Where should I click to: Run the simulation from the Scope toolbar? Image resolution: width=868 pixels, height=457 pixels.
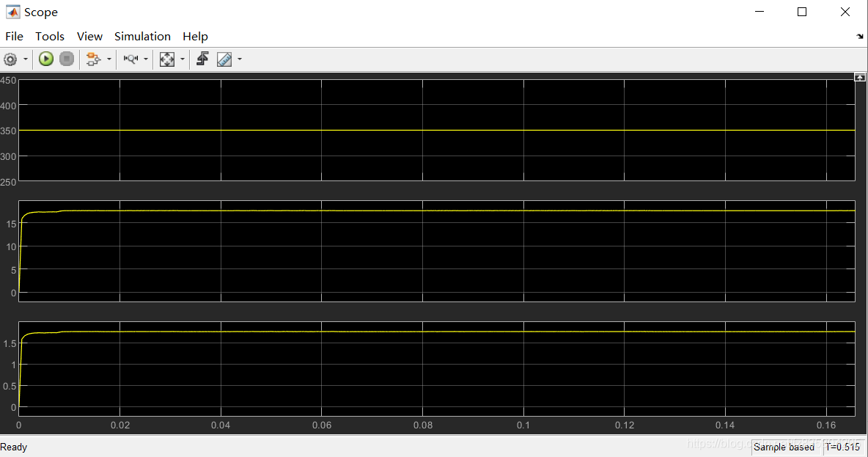pyautogui.click(x=45, y=59)
